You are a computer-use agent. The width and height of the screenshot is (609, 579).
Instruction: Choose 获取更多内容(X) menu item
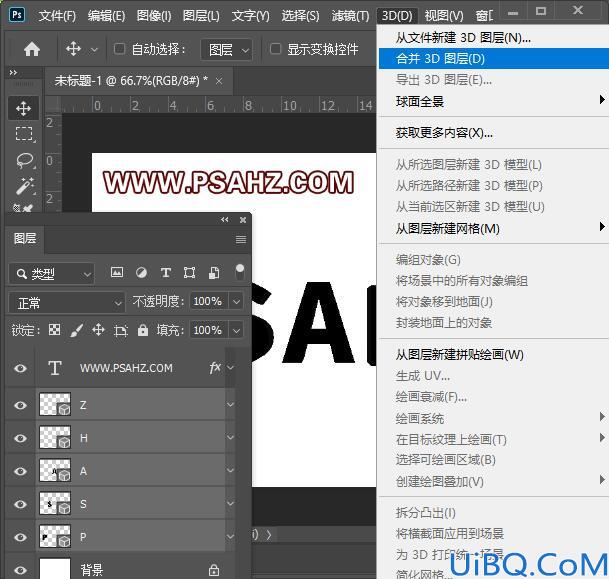[494, 133]
